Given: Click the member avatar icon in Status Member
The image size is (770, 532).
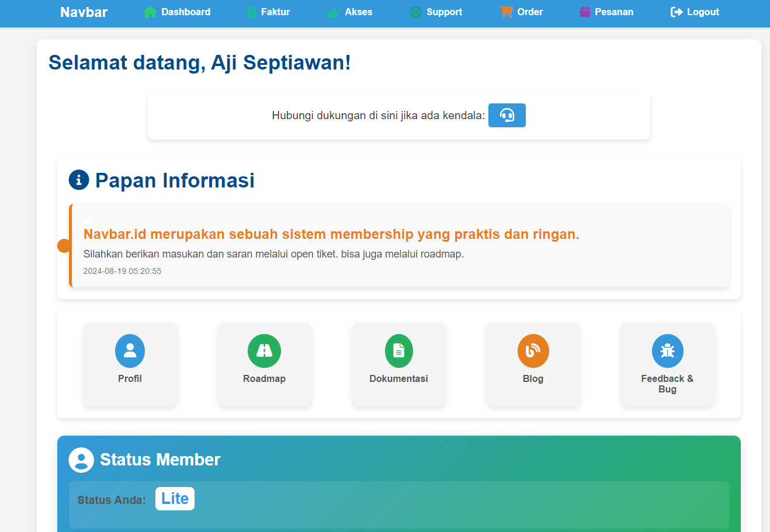Looking at the screenshot, I should coord(81,460).
